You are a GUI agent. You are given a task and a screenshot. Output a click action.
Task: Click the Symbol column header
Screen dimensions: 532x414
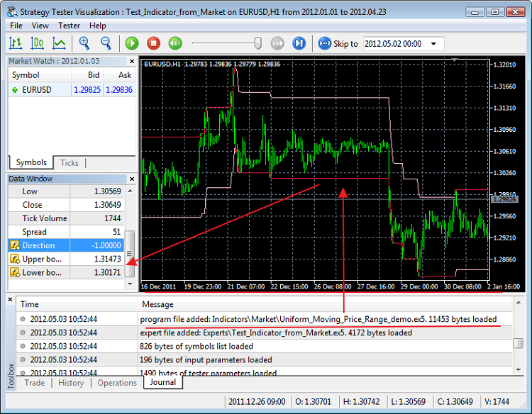click(40, 75)
